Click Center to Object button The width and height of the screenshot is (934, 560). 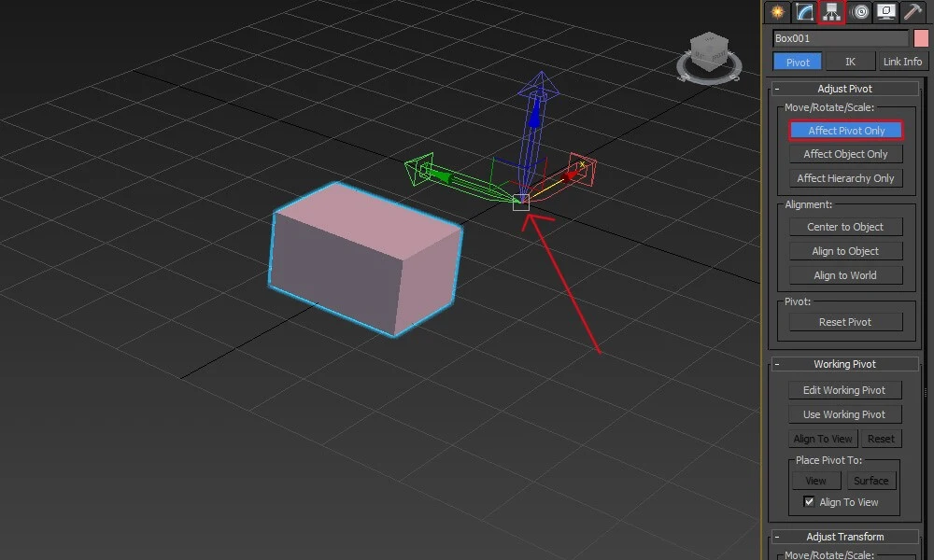(x=846, y=227)
